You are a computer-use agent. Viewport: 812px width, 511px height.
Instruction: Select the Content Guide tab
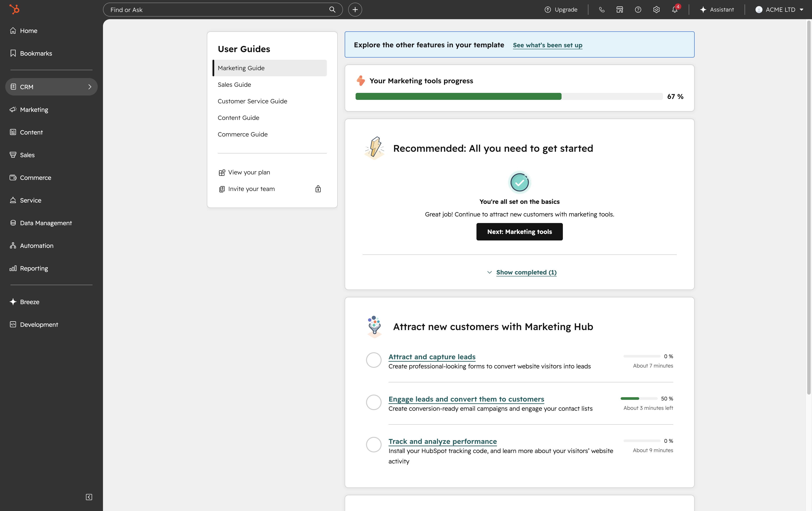pos(270,118)
